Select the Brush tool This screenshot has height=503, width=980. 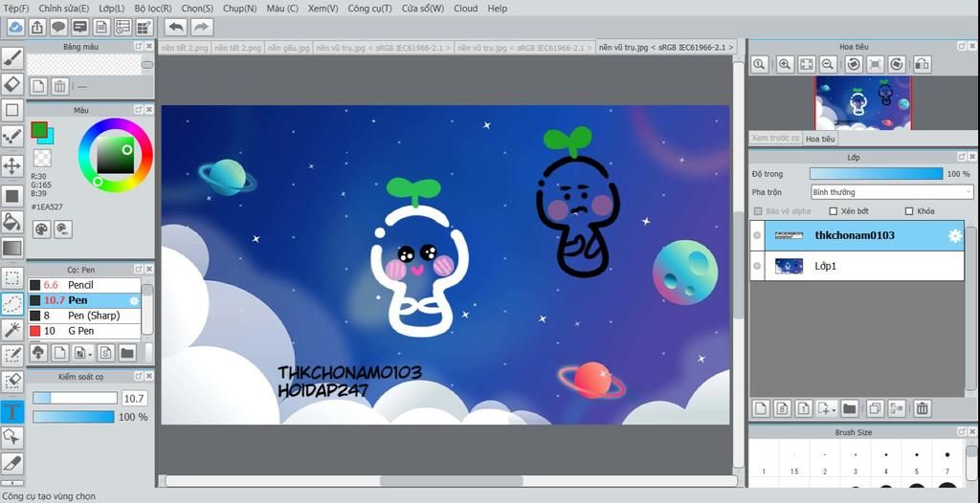tap(11, 58)
